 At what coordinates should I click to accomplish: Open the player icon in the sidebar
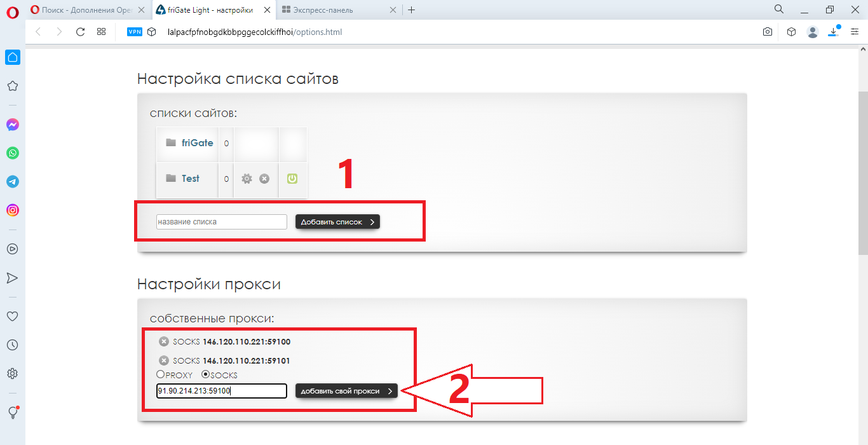coord(13,249)
